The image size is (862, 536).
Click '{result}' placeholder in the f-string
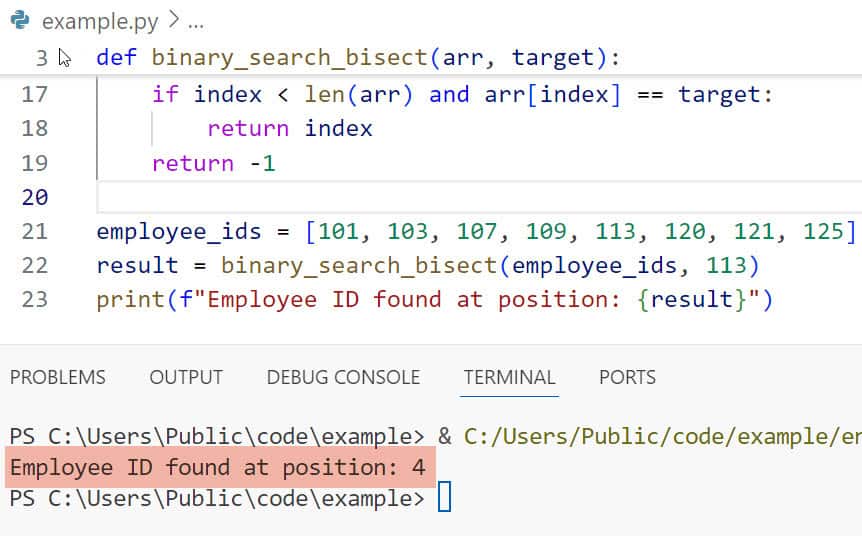(692, 300)
